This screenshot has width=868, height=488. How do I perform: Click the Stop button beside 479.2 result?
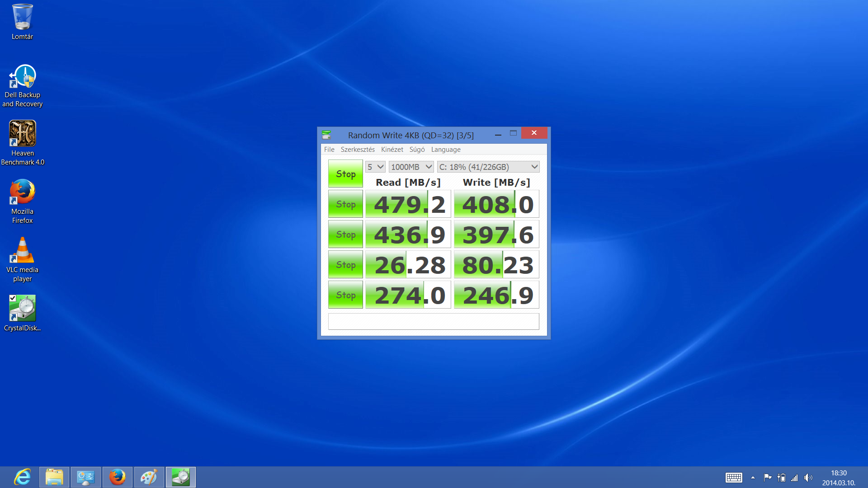tap(345, 204)
